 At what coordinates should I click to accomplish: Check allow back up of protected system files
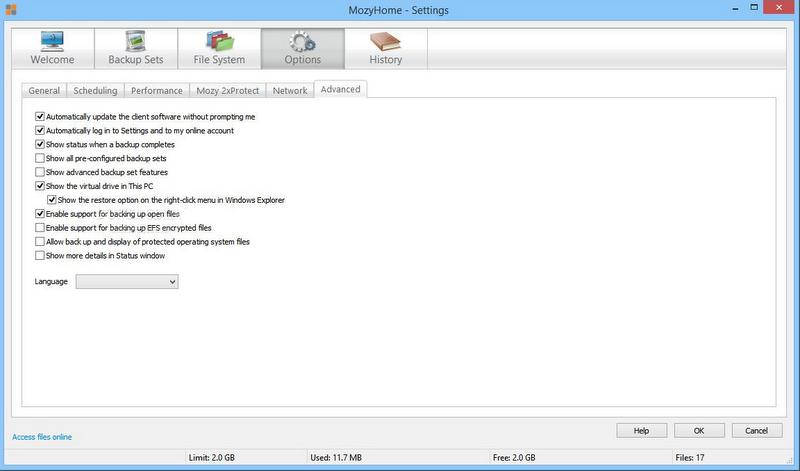(x=40, y=241)
